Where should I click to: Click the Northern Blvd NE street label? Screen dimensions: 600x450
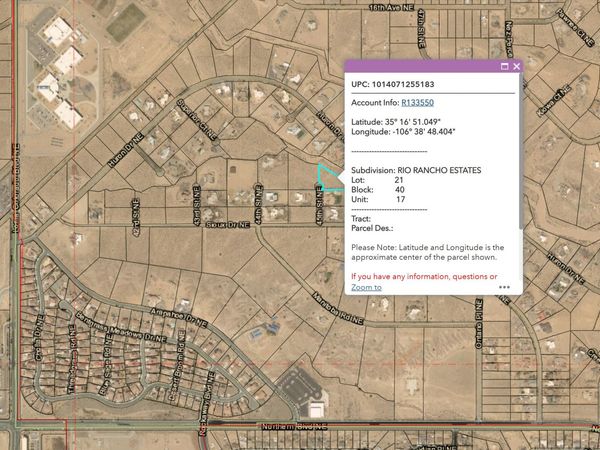pos(295,426)
